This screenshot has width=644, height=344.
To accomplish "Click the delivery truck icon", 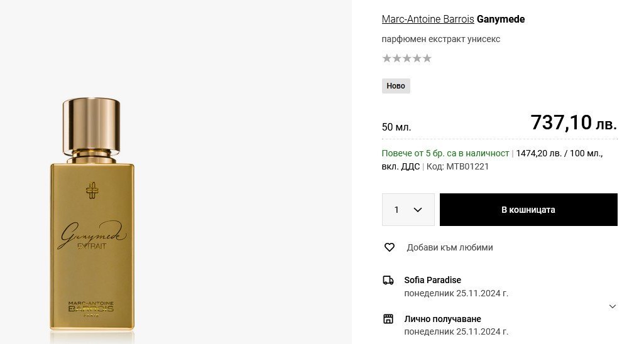I will tap(388, 280).
